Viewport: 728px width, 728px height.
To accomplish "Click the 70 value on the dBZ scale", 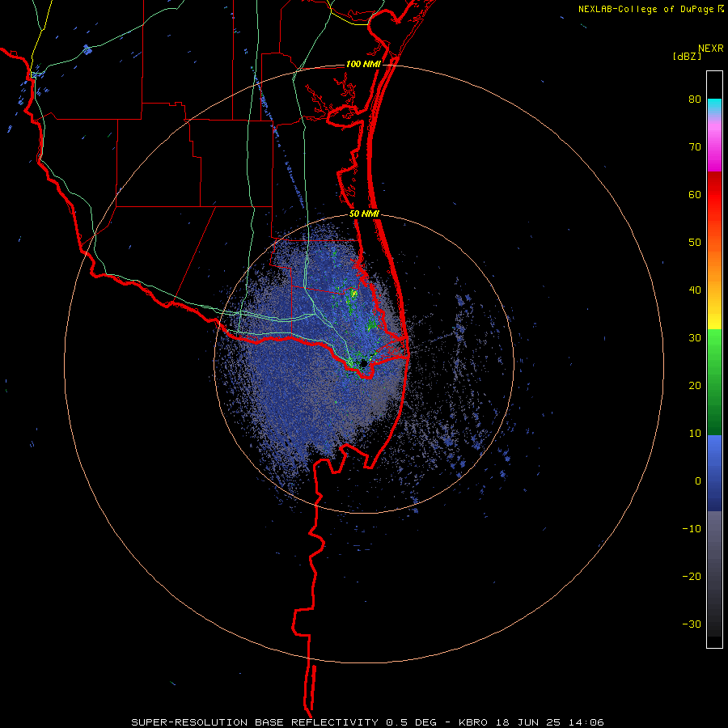I will click(695, 147).
